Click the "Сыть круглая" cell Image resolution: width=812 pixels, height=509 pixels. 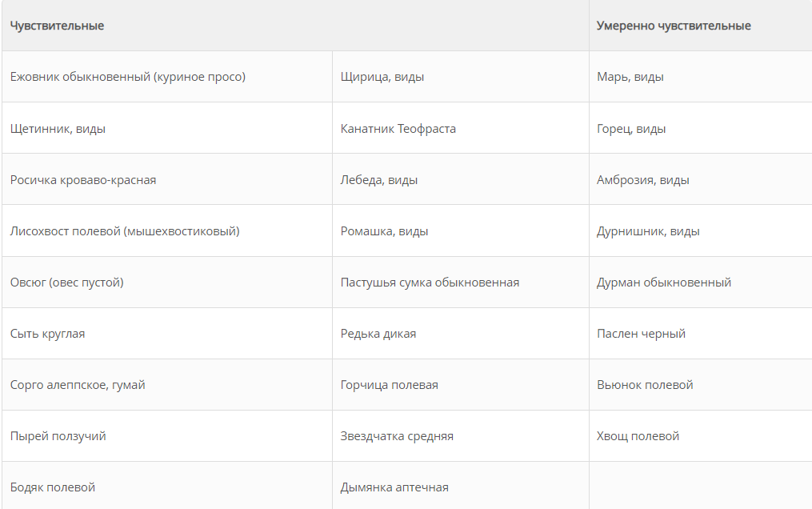(48, 334)
